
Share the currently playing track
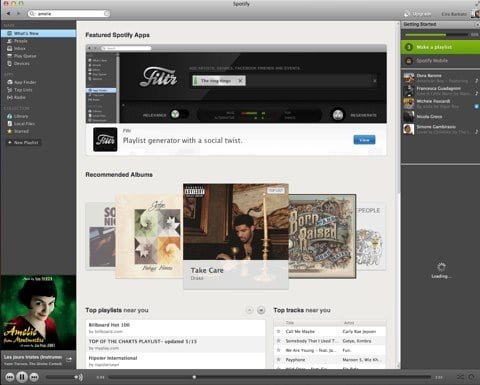point(69,359)
